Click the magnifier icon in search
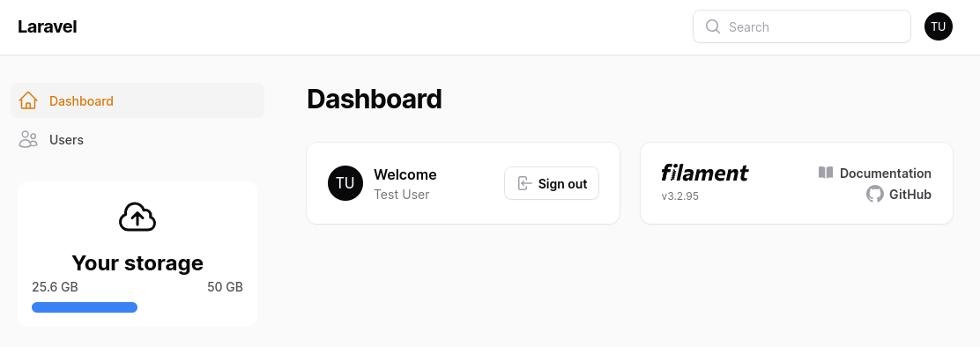 tap(713, 26)
